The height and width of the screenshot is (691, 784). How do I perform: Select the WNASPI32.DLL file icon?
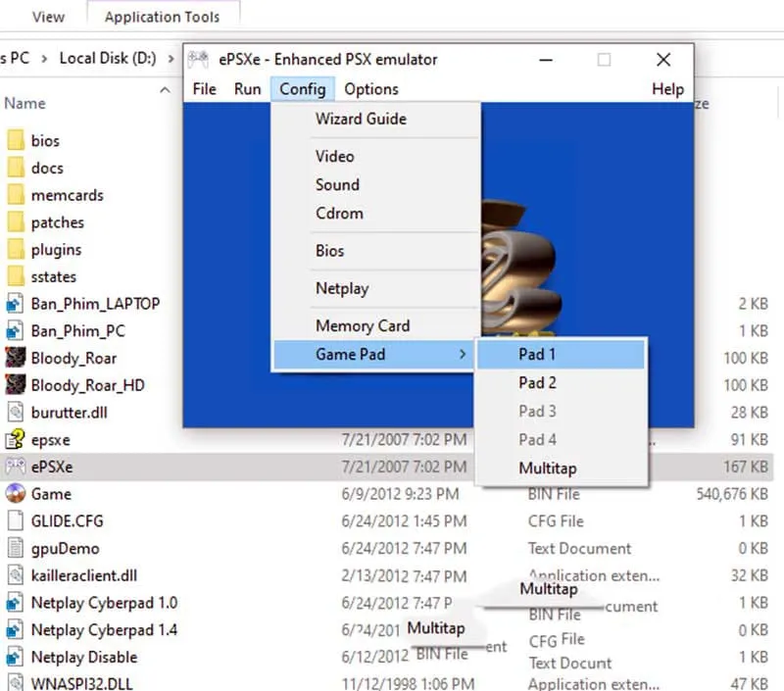(x=15, y=682)
